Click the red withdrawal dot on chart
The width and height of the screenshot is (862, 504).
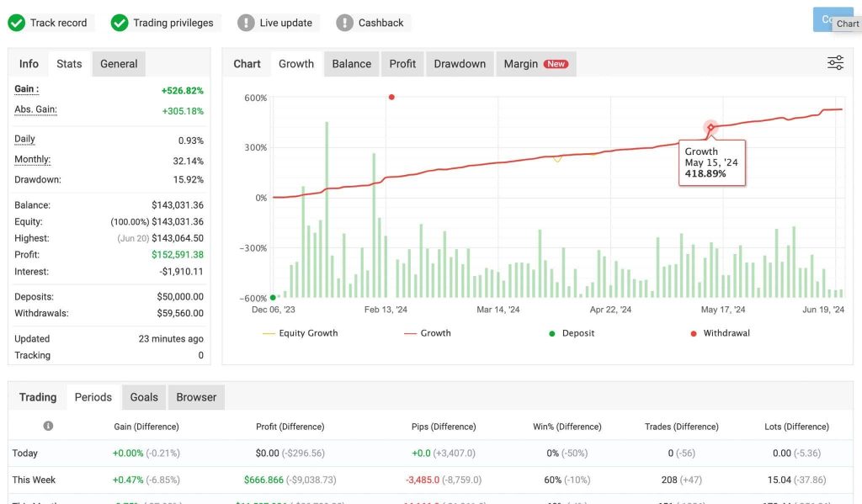391,98
